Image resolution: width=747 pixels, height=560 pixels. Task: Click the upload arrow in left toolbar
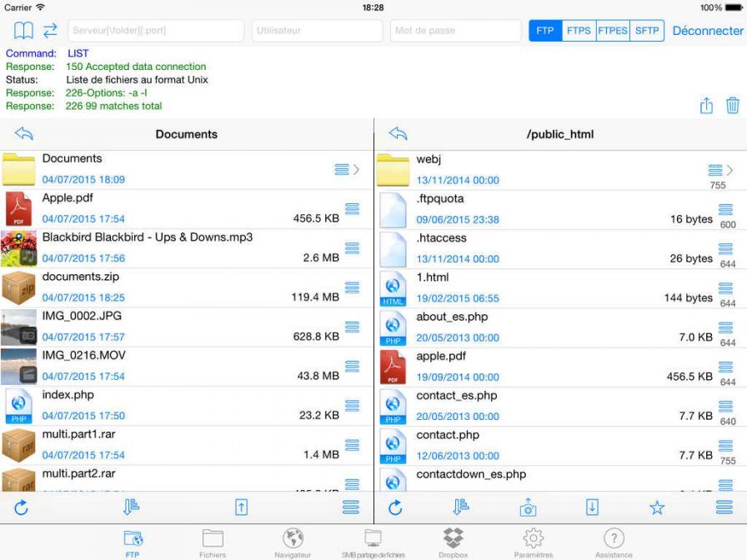(241, 507)
